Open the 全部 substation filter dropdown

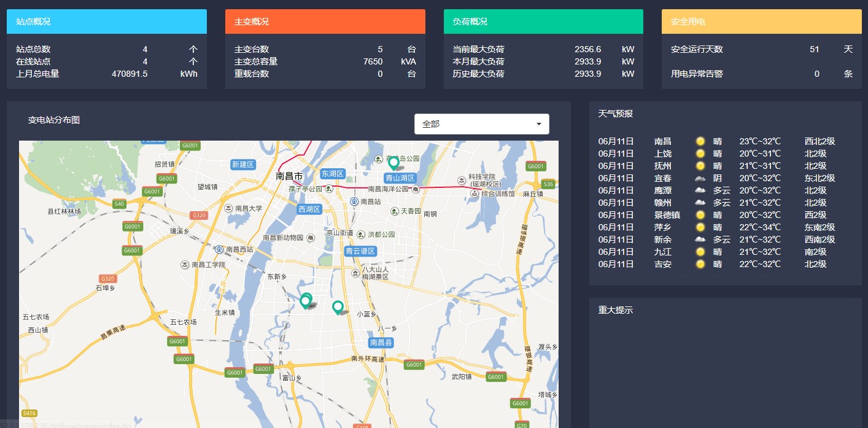(481, 124)
